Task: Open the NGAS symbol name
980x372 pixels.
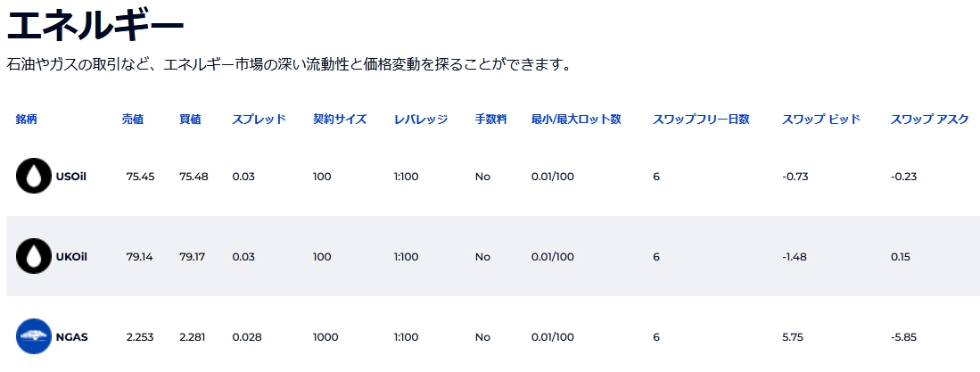Action: click(x=72, y=337)
